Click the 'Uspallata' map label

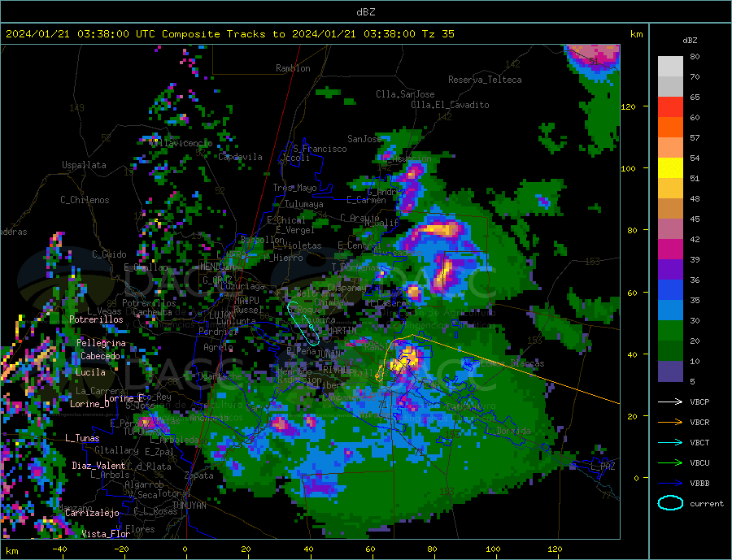(x=84, y=165)
